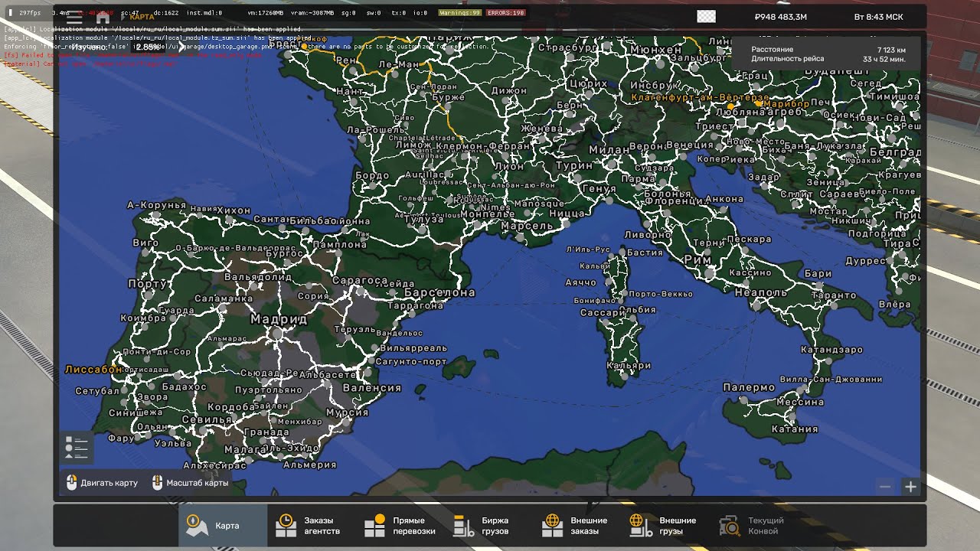Select Мадрид city on the map
The height and width of the screenshot is (551, 980).
[x=279, y=319]
